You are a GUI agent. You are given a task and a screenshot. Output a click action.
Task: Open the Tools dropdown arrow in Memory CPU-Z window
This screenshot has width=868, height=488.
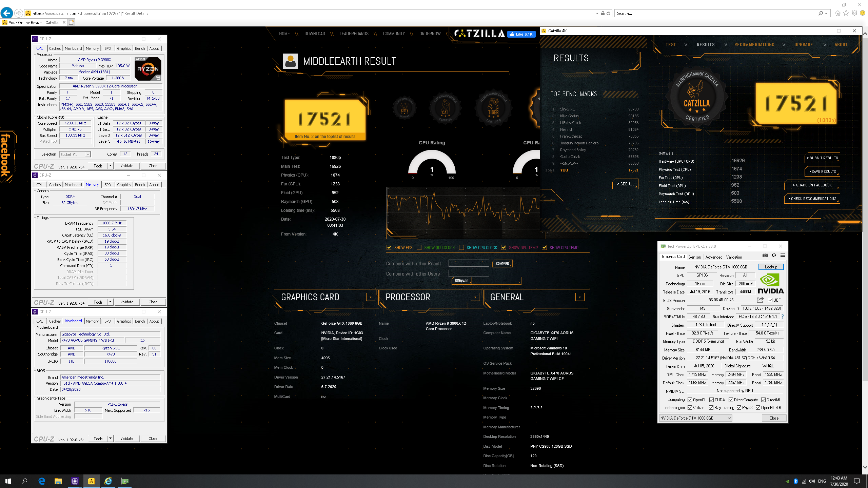coord(110,302)
